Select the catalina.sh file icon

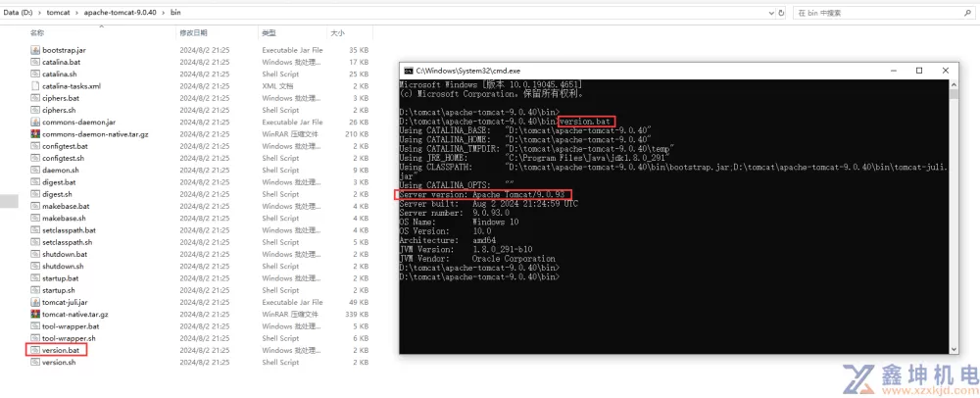pyautogui.click(x=35, y=74)
